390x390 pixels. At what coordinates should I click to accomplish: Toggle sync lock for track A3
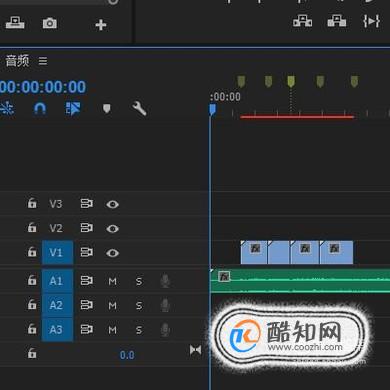[87, 329]
